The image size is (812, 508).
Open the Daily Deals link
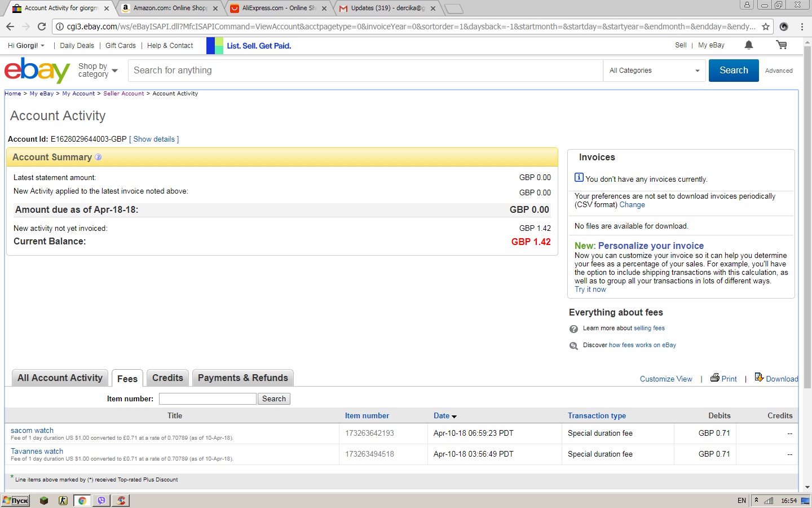77,46
